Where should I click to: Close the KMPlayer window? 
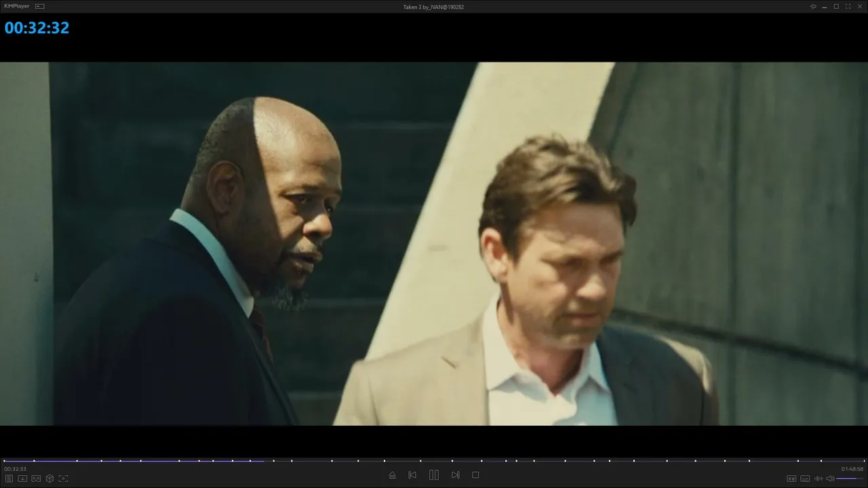point(859,6)
